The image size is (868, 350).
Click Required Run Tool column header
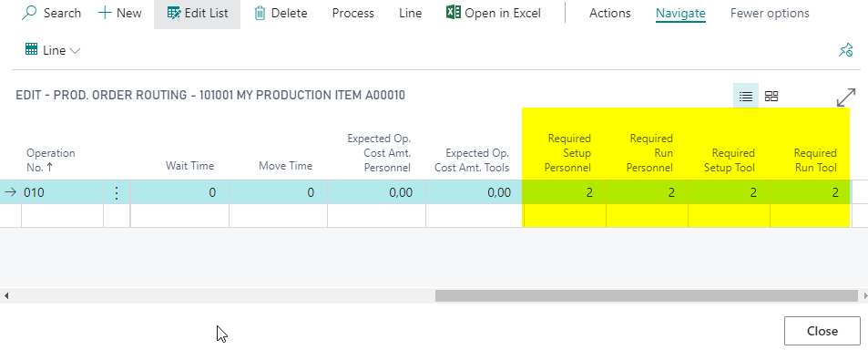(x=815, y=160)
